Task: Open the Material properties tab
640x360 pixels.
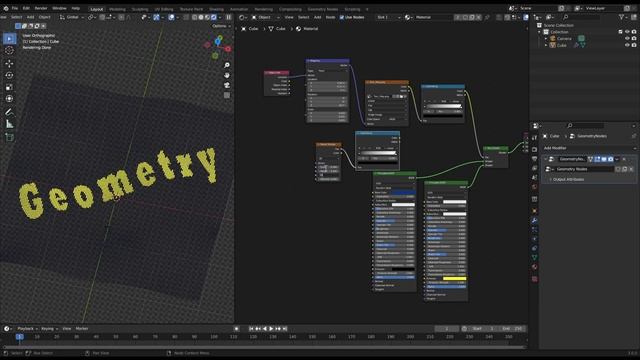Action: [x=535, y=267]
